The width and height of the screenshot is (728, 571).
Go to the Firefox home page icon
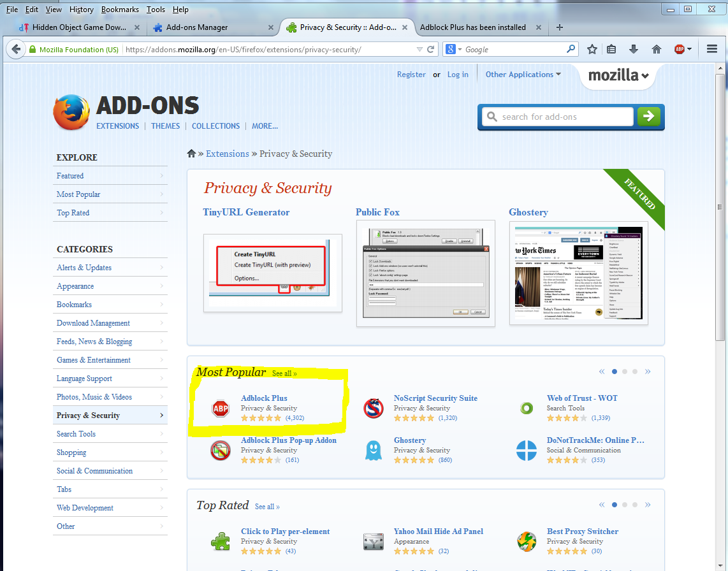(x=656, y=49)
